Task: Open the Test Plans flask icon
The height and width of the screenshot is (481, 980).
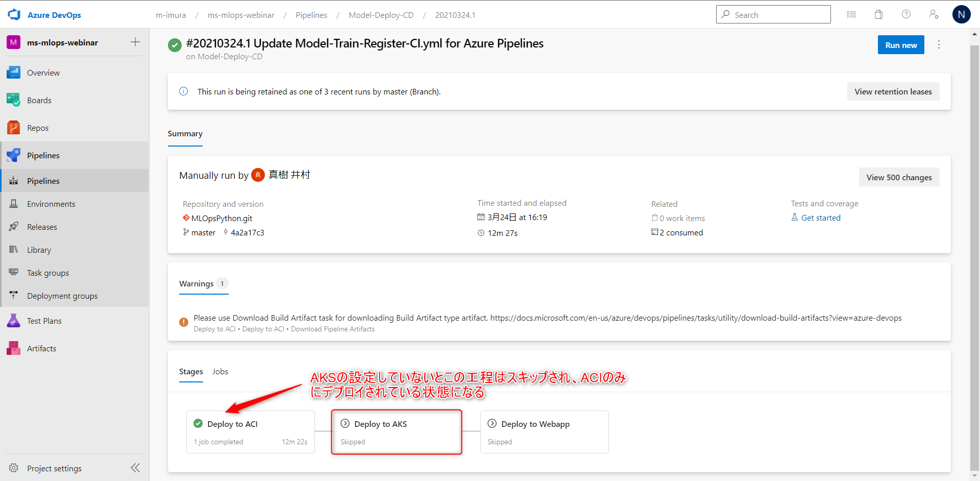Action: 13,321
